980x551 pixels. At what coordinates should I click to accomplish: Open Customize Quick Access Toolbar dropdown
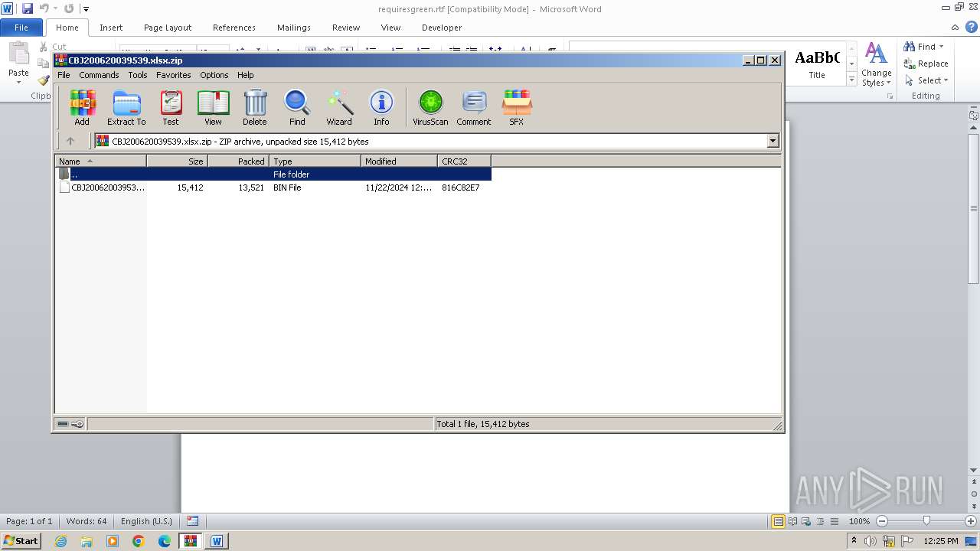pos(86,9)
